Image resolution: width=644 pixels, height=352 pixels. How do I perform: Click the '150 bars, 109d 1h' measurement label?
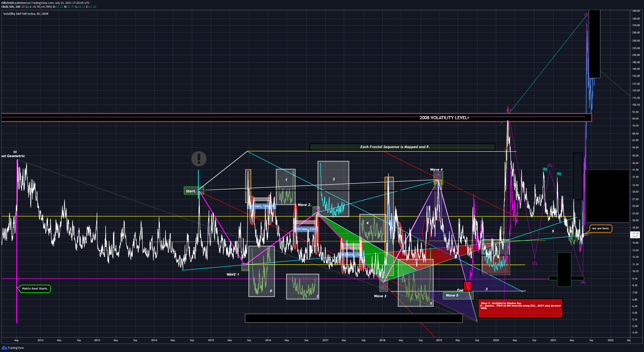tap(262, 206)
